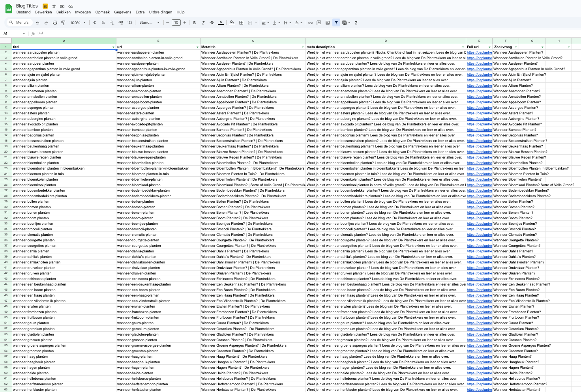Open Full url link in row 2

[479, 52]
